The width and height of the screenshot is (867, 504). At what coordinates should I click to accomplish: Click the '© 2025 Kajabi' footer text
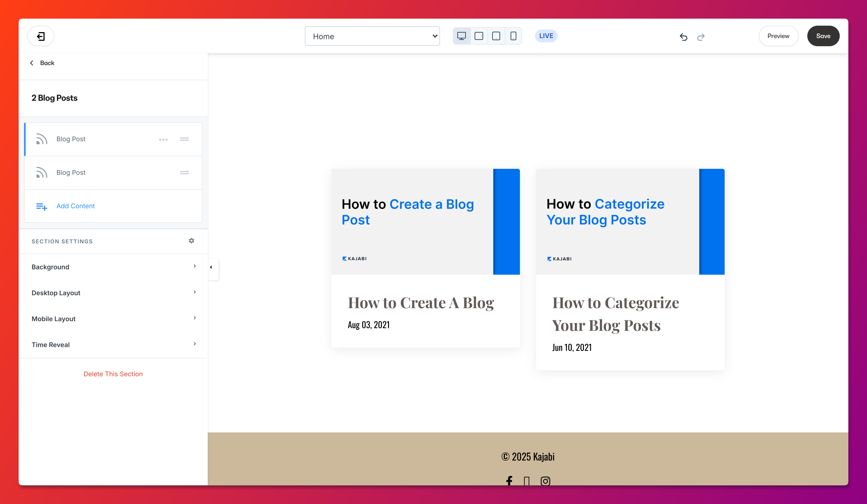[x=528, y=456]
